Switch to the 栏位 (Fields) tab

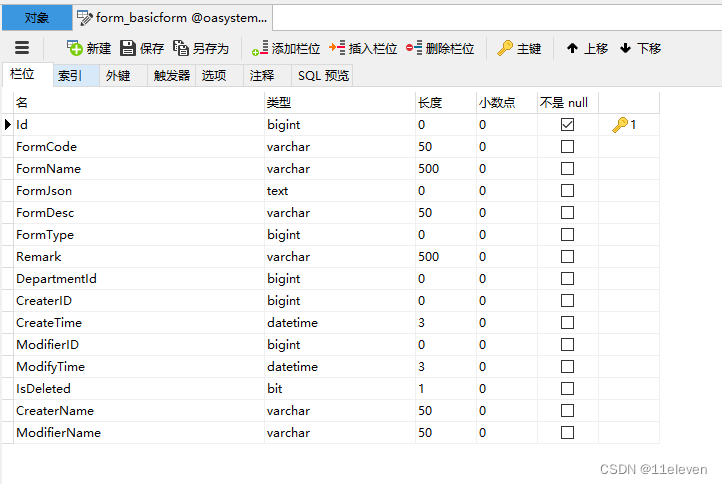pyautogui.click(x=28, y=75)
